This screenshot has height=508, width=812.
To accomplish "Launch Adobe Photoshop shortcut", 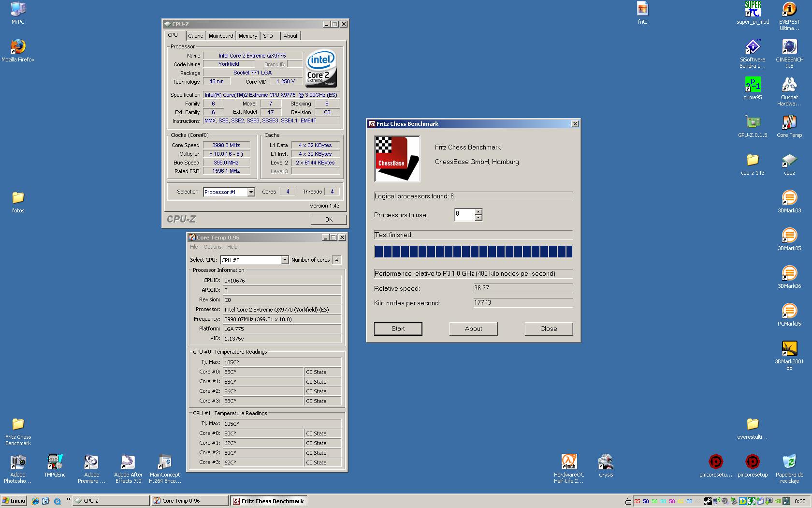I will (18, 469).
